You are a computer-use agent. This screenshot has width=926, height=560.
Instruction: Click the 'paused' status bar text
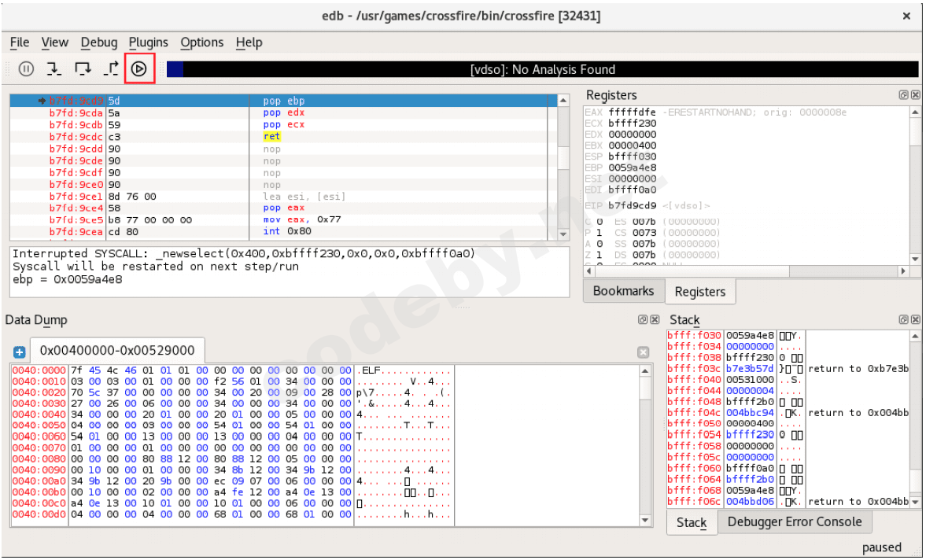point(881,547)
